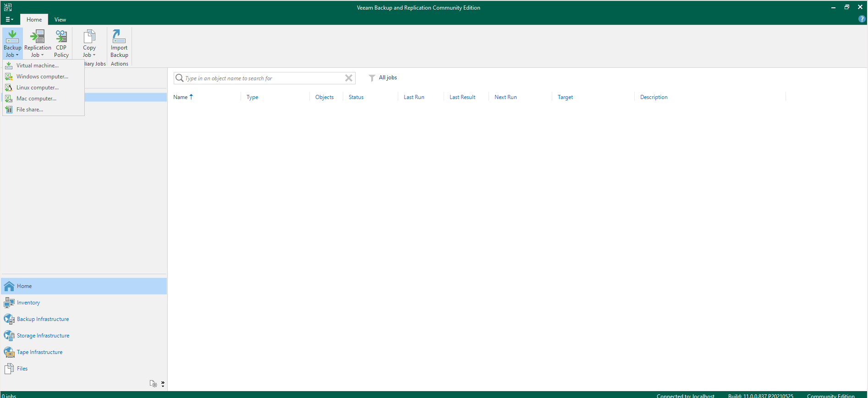Collapse the Backup Job dropdown button
Viewport: 868px width, 398px height.
coord(12,44)
